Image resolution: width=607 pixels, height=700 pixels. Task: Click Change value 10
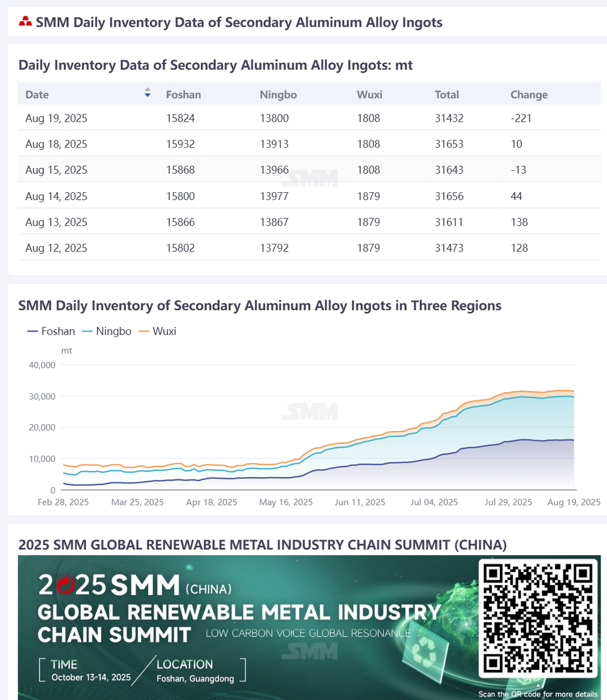coord(516,144)
